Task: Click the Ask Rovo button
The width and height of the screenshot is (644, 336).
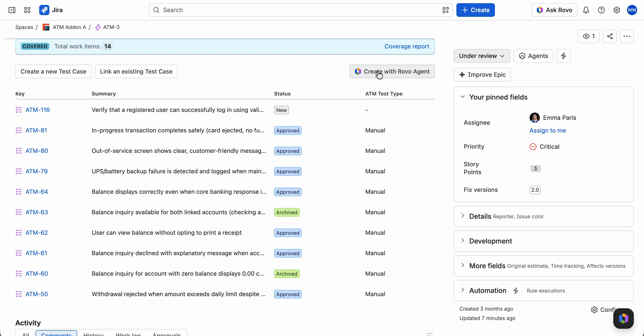Action: tap(554, 10)
